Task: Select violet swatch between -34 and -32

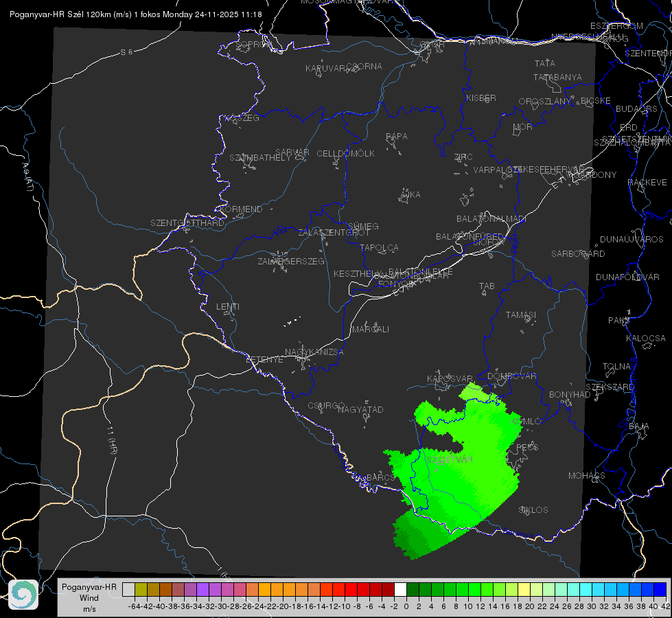Action: tap(202, 589)
